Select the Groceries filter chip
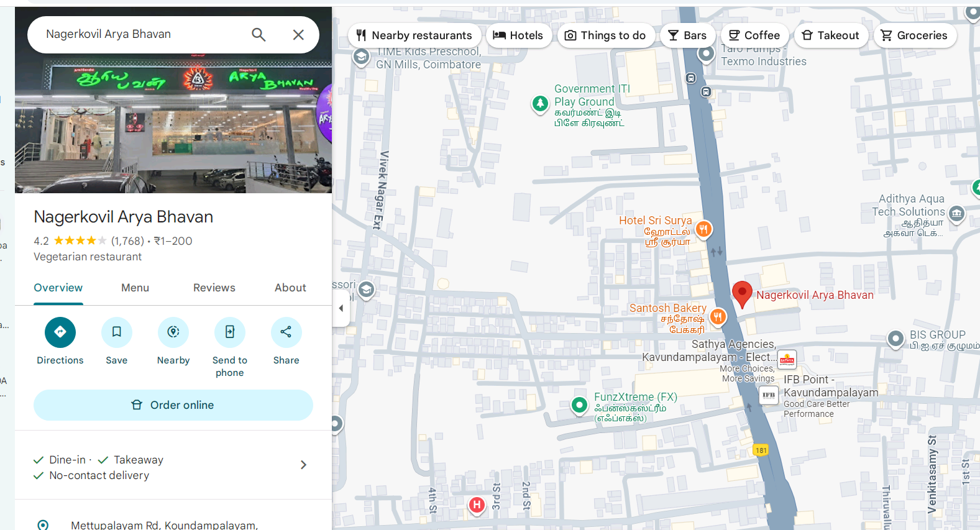980x530 pixels. coord(915,35)
